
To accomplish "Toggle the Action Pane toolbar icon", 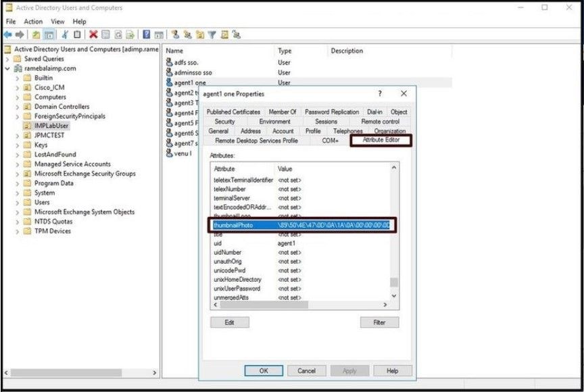I will (159, 35).
